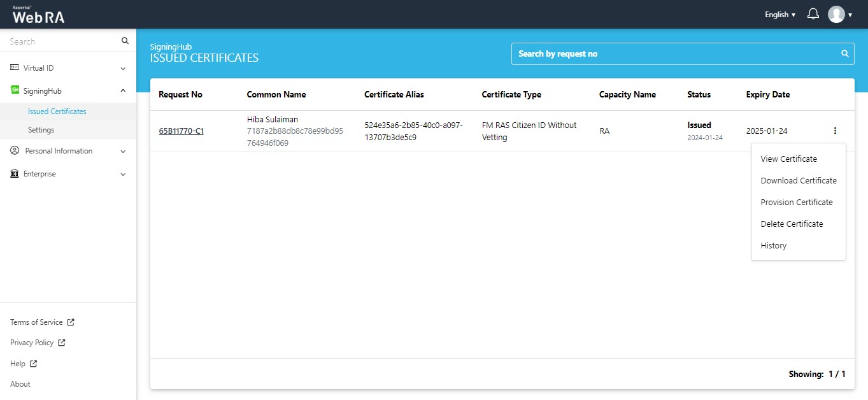Viewport: 868px width, 400px height.
Task: Open the English language dropdown
Action: 780,15
